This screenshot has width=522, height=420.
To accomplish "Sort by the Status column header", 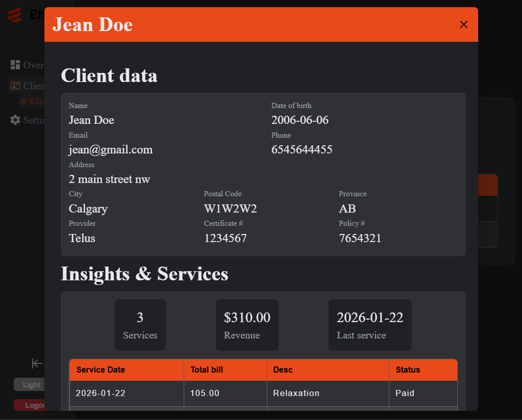I will (x=407, y=370).
